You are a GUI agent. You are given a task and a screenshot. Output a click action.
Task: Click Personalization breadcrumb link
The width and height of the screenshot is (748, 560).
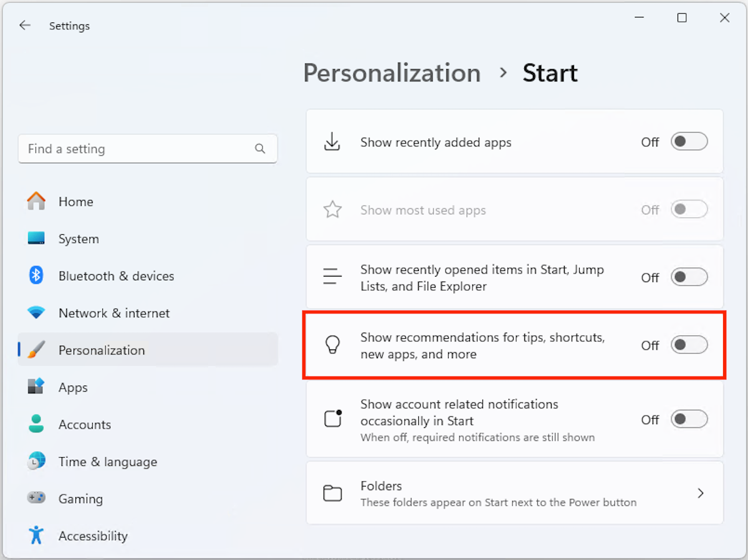(392, 74)
